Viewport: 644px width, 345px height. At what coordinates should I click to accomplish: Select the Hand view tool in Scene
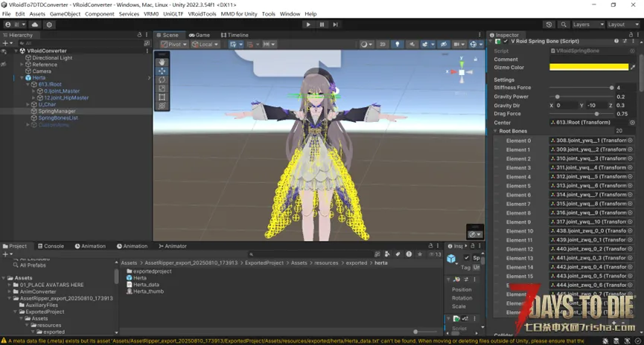(162, 62)
